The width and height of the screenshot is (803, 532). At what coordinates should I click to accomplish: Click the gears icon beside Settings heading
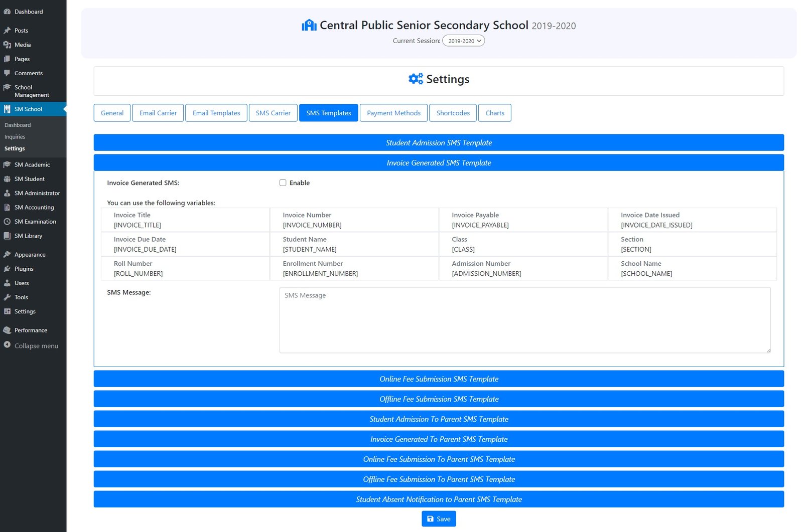416,79
